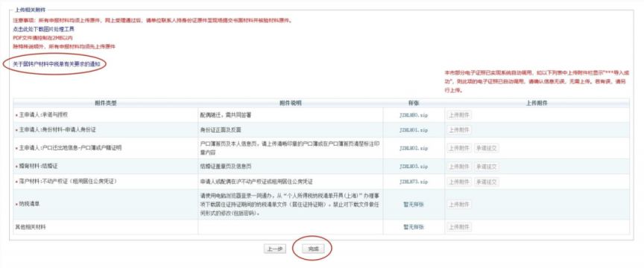Click 承诺提交 in the 不动产权证 row
Screen dimensions: 644x268
click(x=487, y=182)
